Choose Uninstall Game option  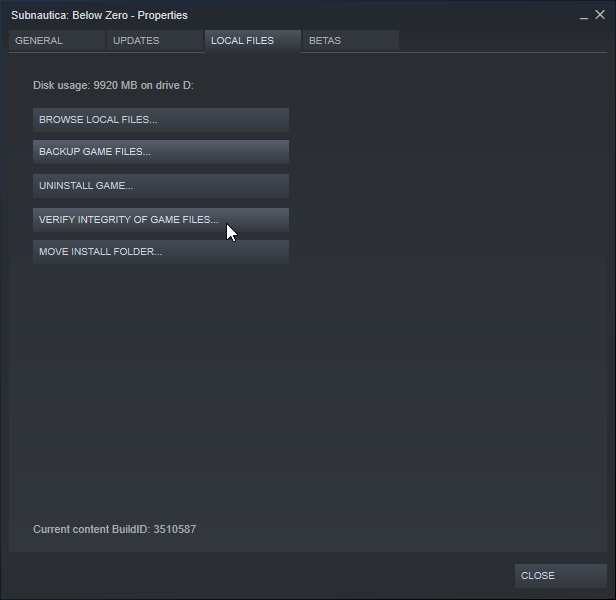click(x=161, y=186)
